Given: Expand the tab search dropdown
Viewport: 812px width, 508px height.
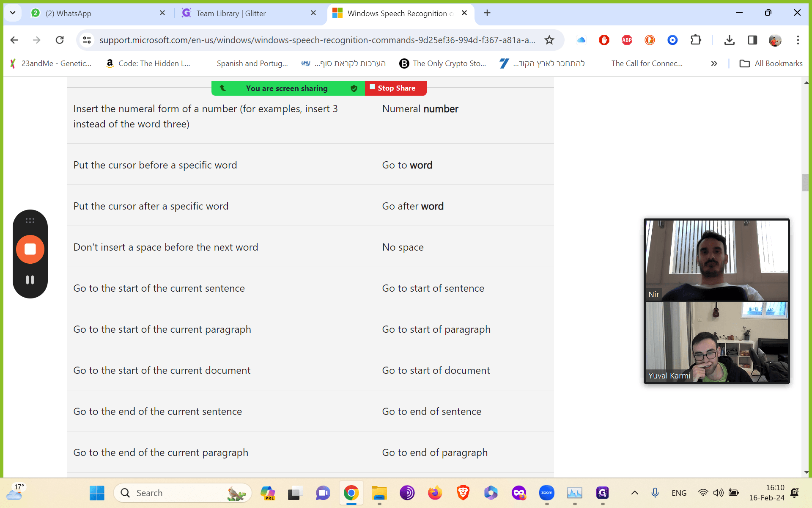Looking at the screenshot, I should point(13,13).
